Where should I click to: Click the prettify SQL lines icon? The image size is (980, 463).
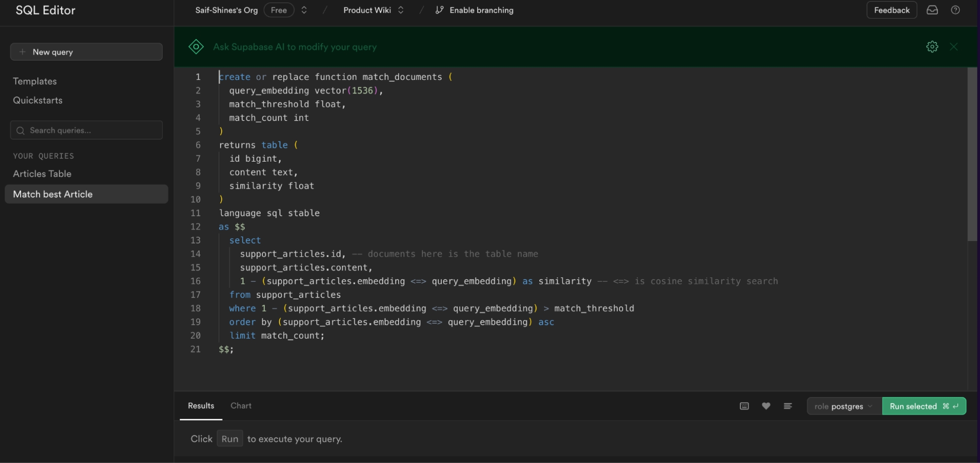[788, 406]
